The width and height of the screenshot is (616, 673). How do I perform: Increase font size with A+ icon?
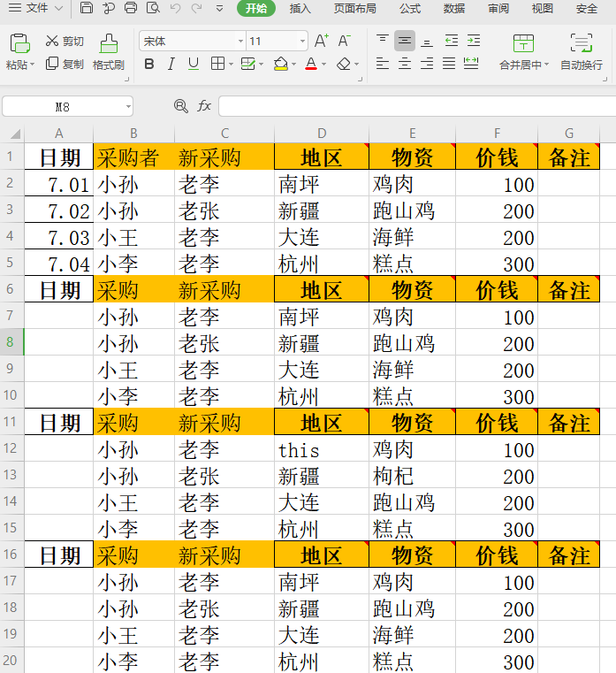(322, 42)
